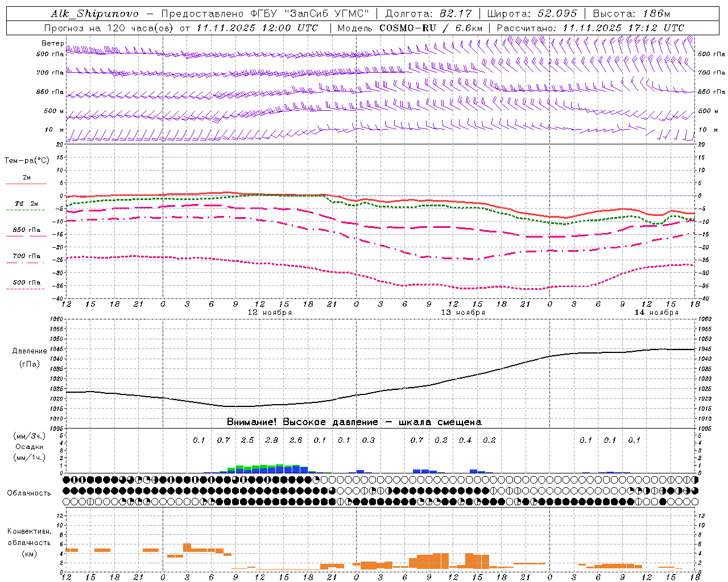This screenshot has width=728, height=582.
Task: Select the 'Осадки' precipitation label
Action: tap(29, 447)
